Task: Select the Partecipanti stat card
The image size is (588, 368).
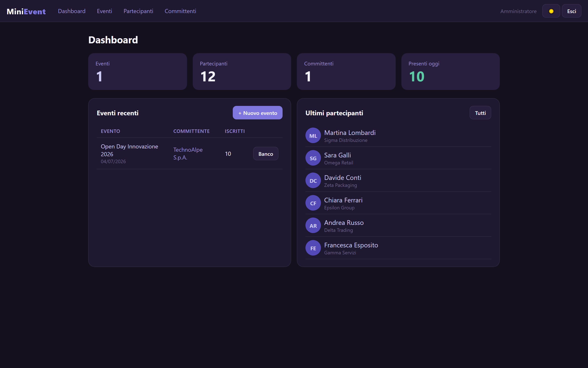Action: coord(242,72)
